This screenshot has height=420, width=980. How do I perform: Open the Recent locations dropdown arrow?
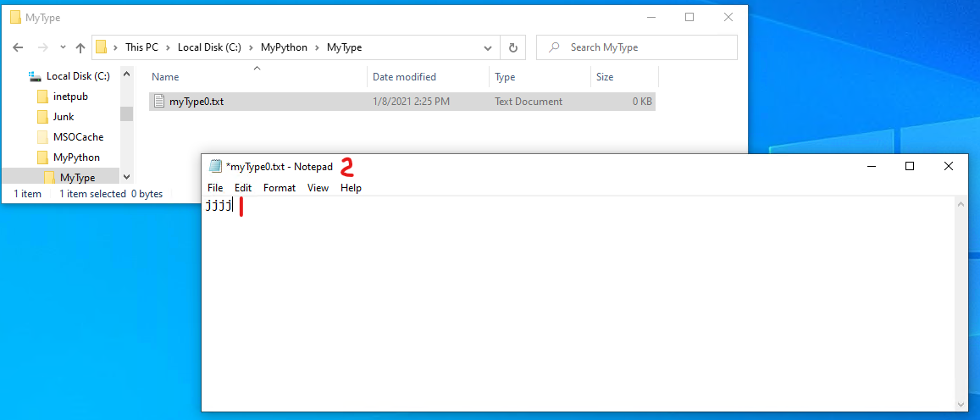(63, 47)
